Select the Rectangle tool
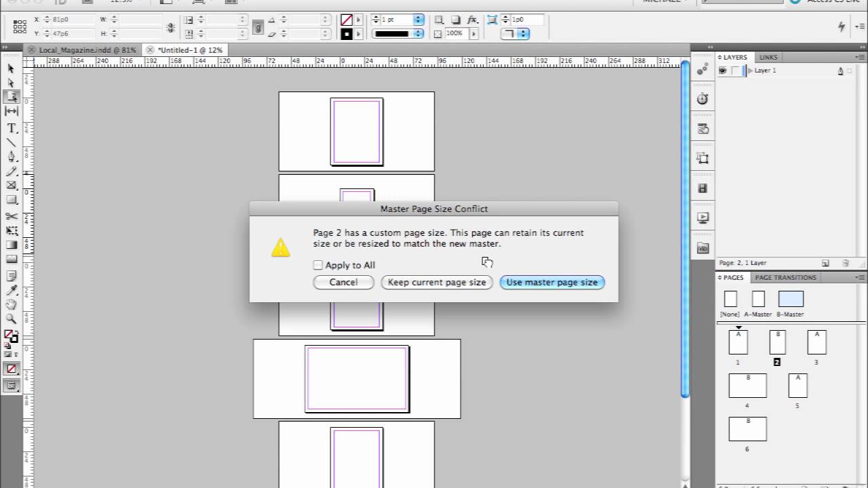This screenshot has width=868, height=488. click(11, 200)
